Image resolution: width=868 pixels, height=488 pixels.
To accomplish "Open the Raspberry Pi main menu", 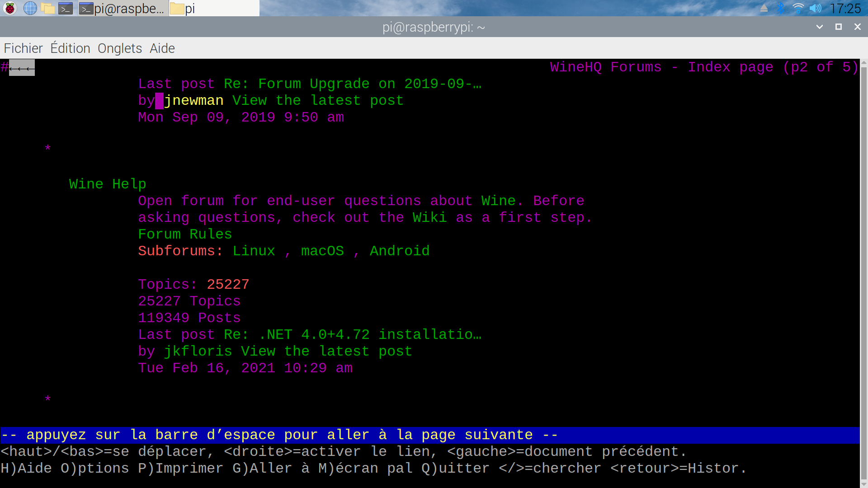I will 9,8.
